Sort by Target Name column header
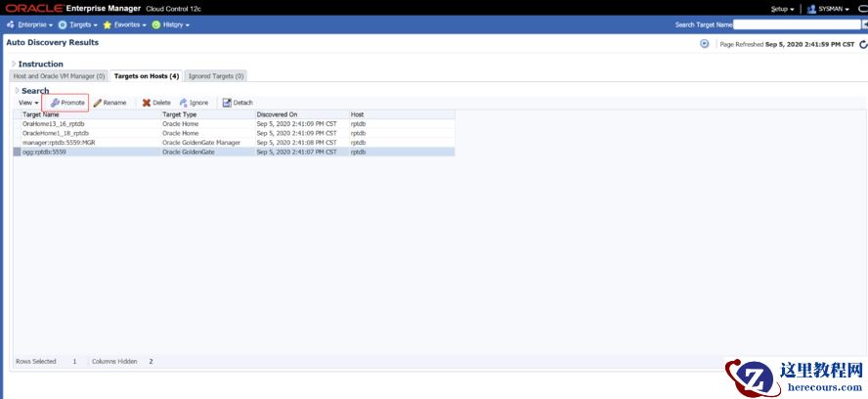 [91, 114]
